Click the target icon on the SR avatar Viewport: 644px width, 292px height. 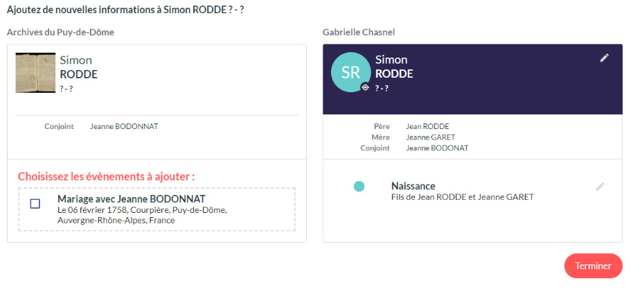(x=365, y=87)
